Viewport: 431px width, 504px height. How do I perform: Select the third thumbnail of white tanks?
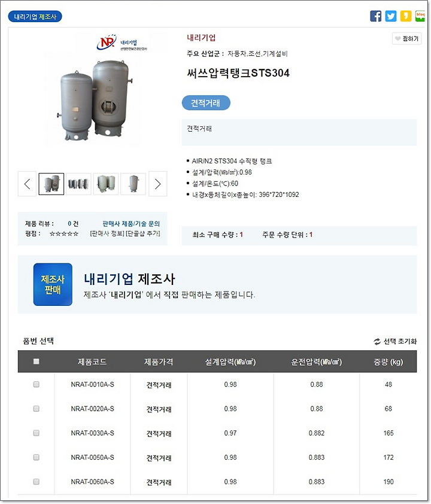pos(106,184)
